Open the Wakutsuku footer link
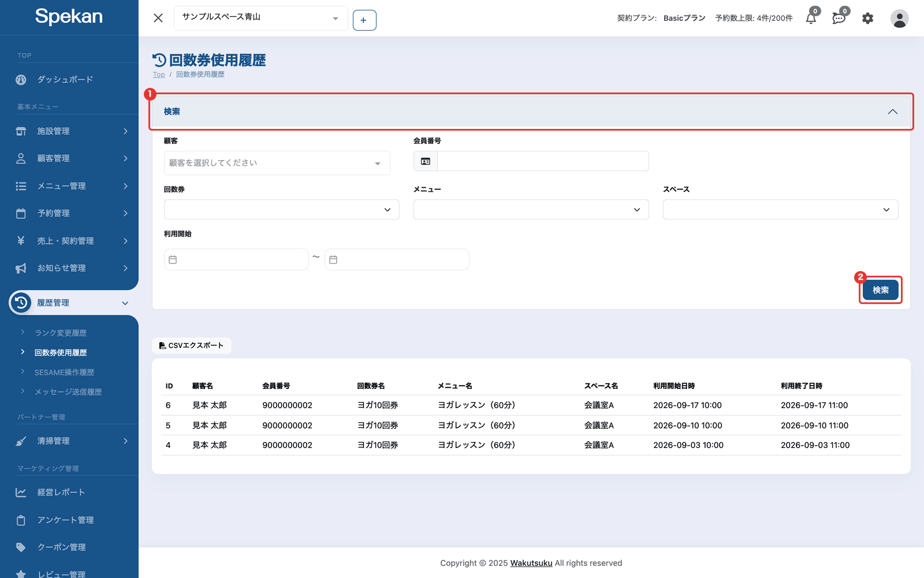The width and height of the screenshot is (924, 578). click(531, 563)
